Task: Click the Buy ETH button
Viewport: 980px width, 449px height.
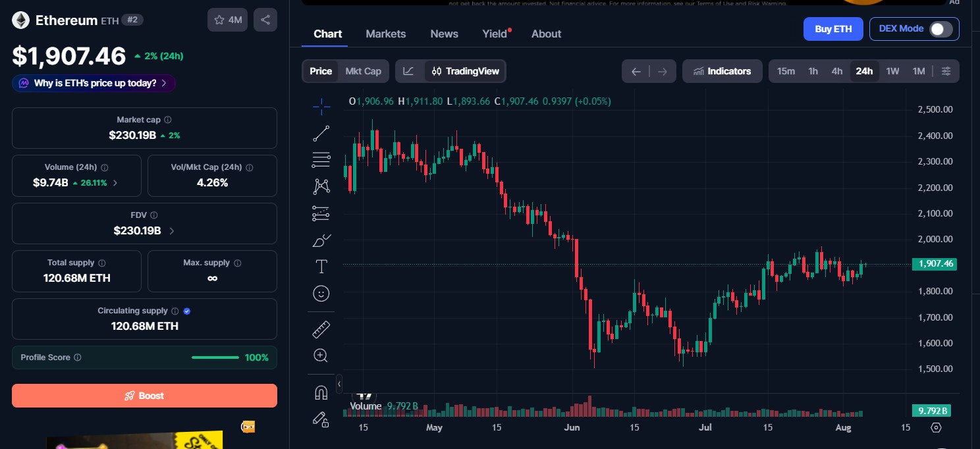Action: [x=833, y=29]
